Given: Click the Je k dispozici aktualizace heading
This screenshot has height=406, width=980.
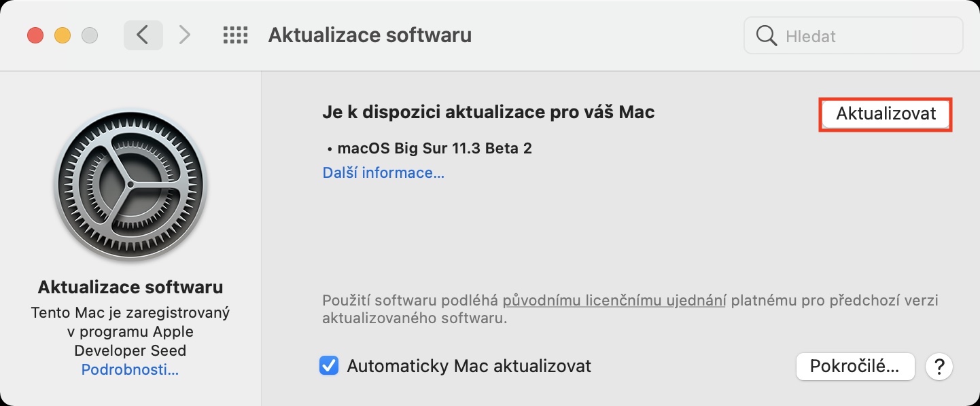Looking at the screenshot, I should click(488, 112).
